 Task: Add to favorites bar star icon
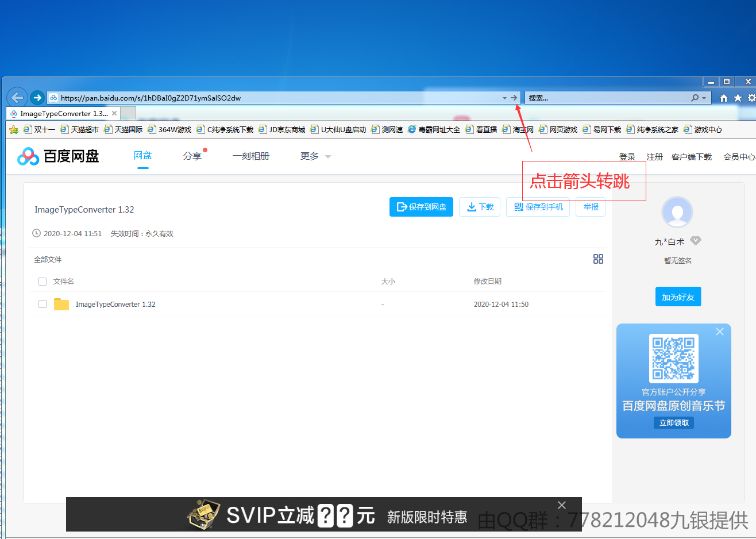[x=14, y=129]
